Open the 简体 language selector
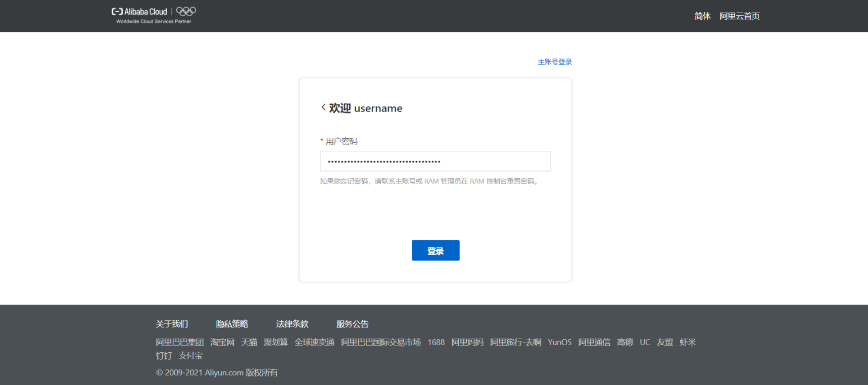Screen dimensions: 868x385 (x=702, y=16)
